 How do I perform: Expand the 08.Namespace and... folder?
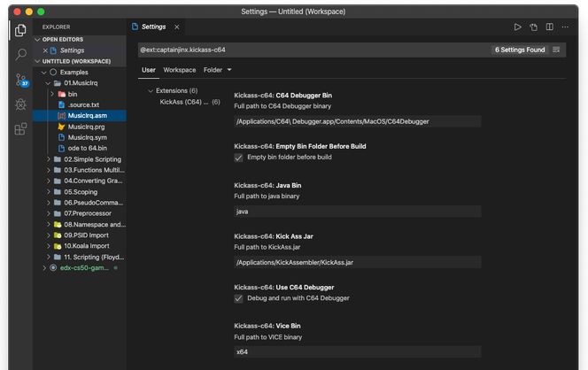click(x=49, y=224)
